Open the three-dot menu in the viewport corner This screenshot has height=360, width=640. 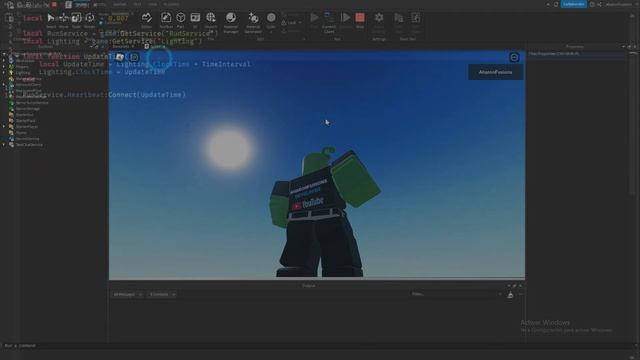[514, 58]
